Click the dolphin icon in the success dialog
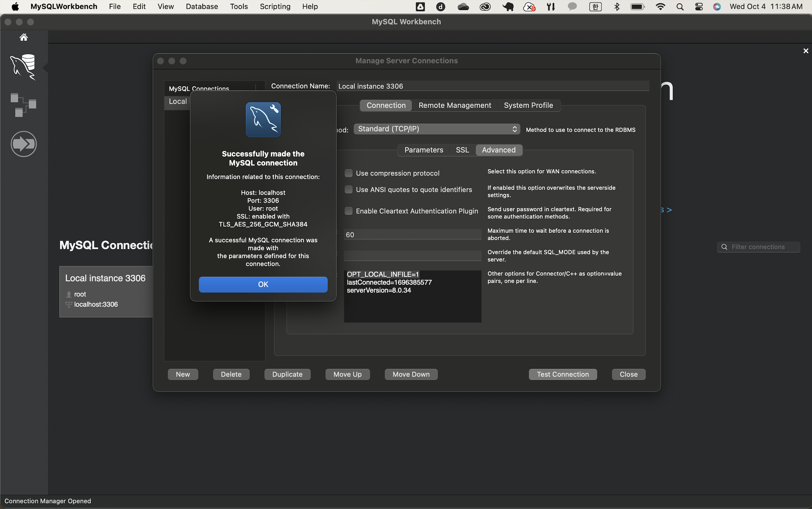The width and height of the screenshot is (812, 509). click(x=263, y=120)
